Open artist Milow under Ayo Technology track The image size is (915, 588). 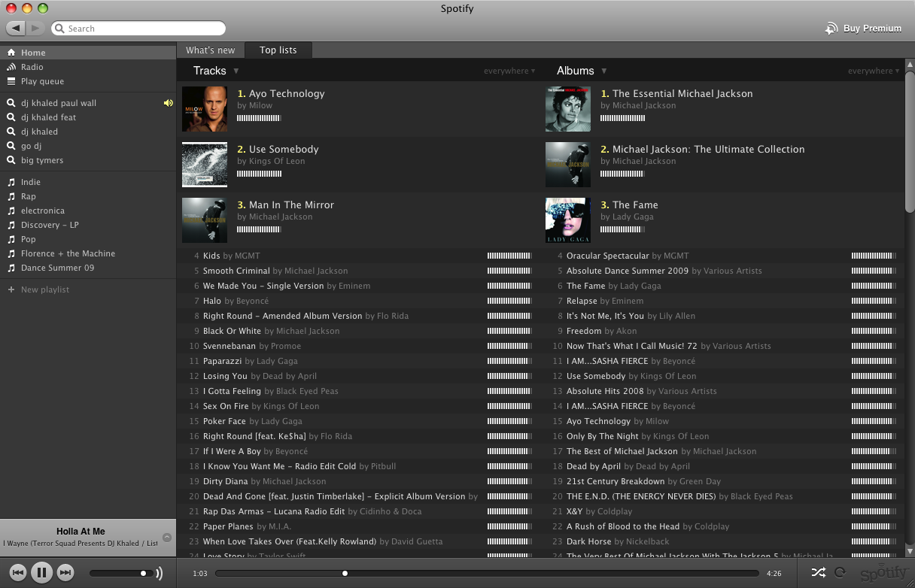coord(260,106)
